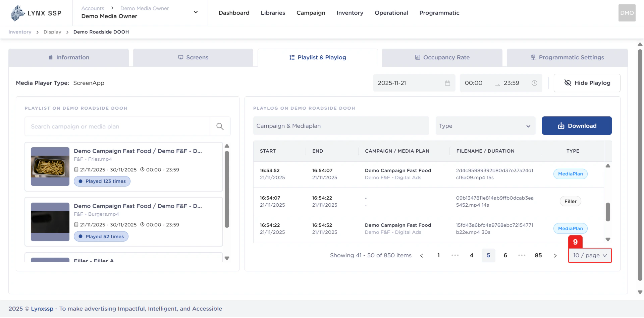Image resolution: width=644 pixels, height=318 pixels.
Task: Switch to the Information tab
Action: click(68, 57)
